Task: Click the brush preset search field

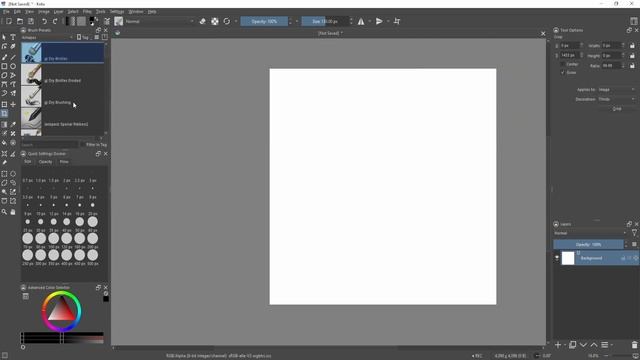Action: (49, 144)
